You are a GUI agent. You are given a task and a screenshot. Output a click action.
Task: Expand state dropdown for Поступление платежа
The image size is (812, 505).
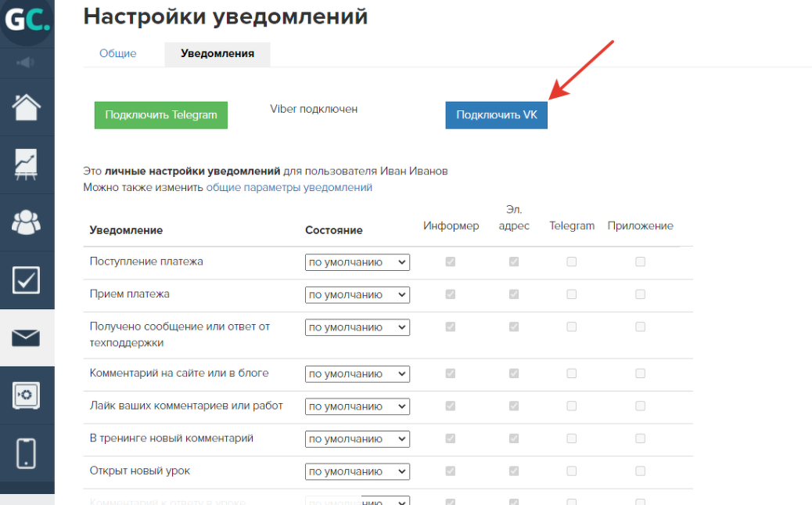pyautogui.click(x=357, y=262)
